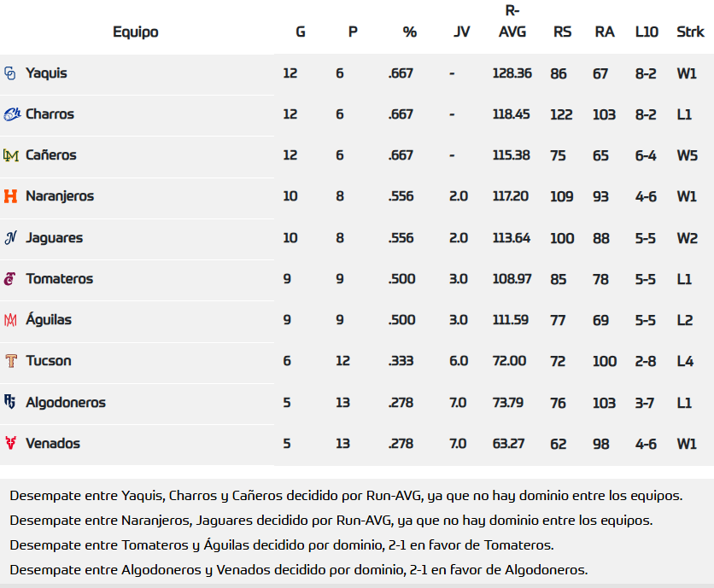
Task: Click the Jaguares team logo icon
Action: (x=10, y=238)
